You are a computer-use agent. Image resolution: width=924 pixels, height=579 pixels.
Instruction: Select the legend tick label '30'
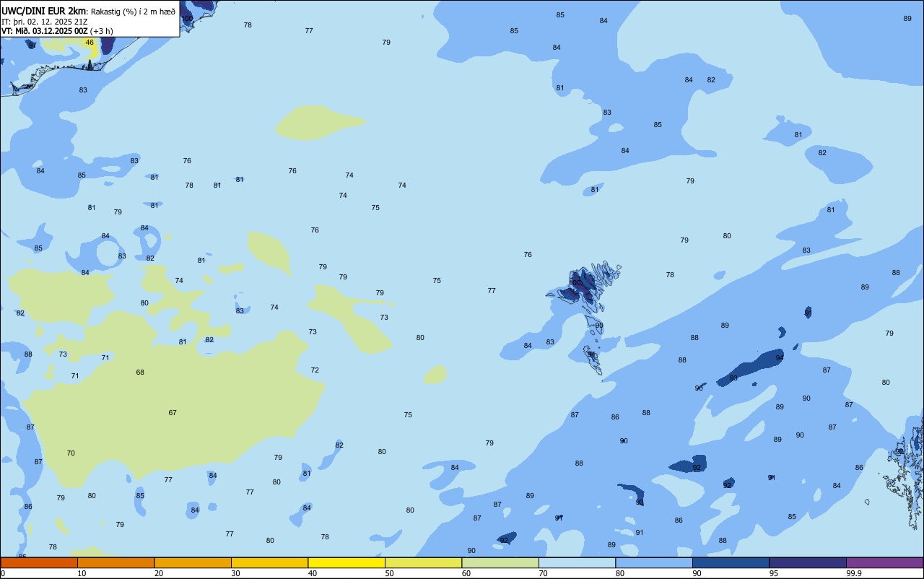(235, 573)
